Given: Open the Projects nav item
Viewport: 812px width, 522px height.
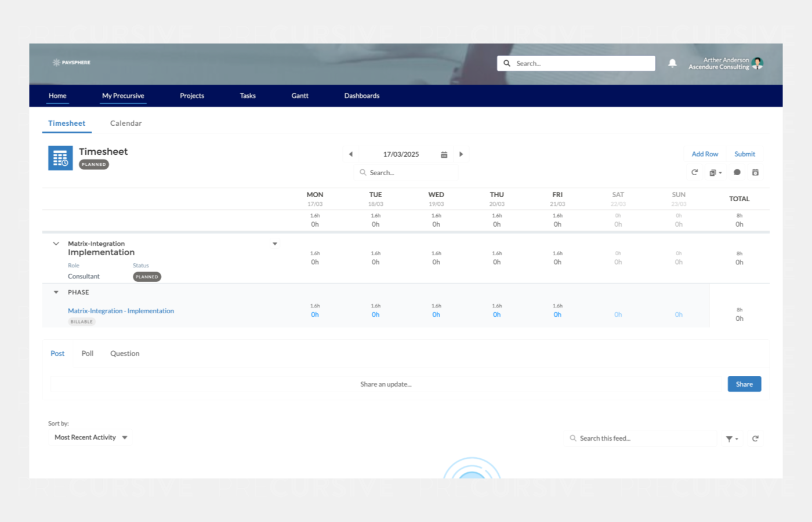Looking at the screenshot, I should pyautogui.click(x=192, y=96).
